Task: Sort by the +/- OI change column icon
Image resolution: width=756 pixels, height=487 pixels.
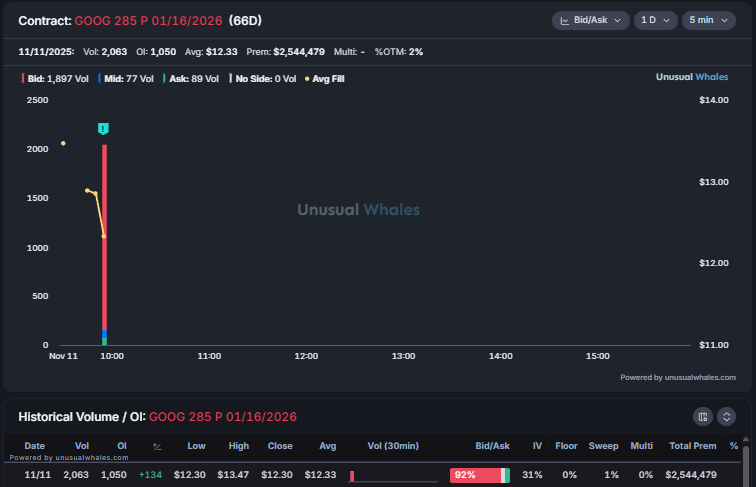Action: [x=157, y=446]
